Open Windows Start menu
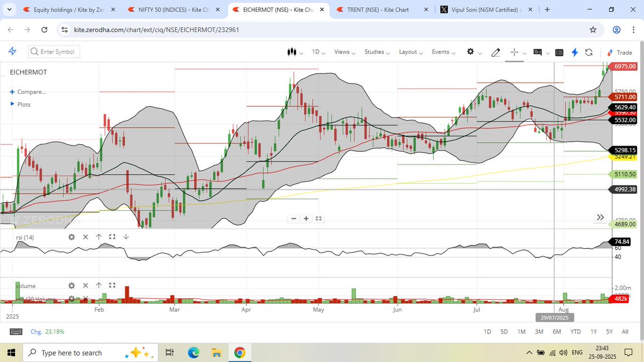The height and width of the screenshot is (362, 644). point(11,352)
